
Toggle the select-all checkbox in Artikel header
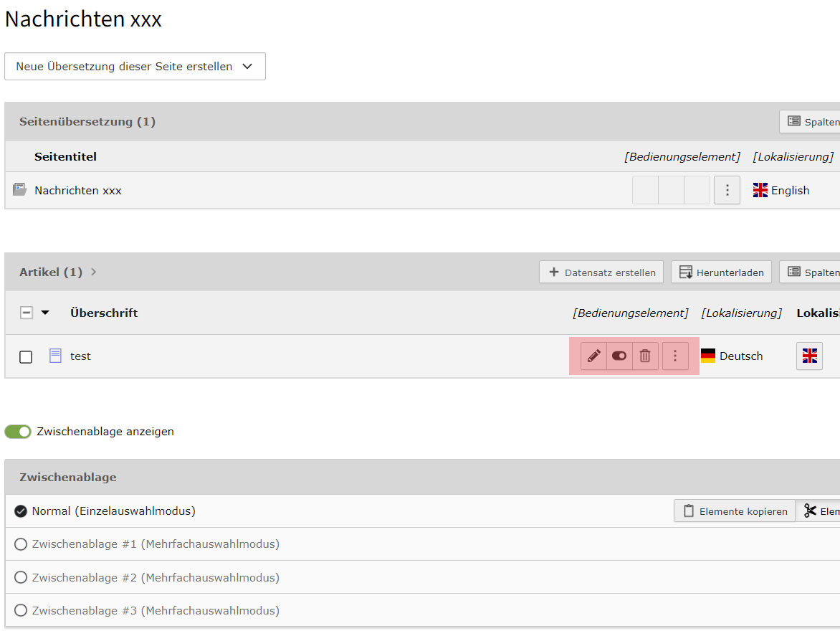pyautogui.click(x=27, y=313)
